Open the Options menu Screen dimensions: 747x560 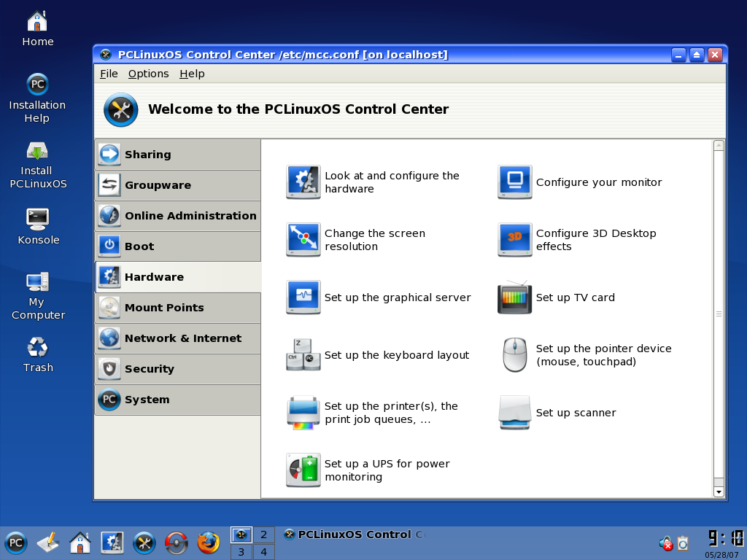148,74
